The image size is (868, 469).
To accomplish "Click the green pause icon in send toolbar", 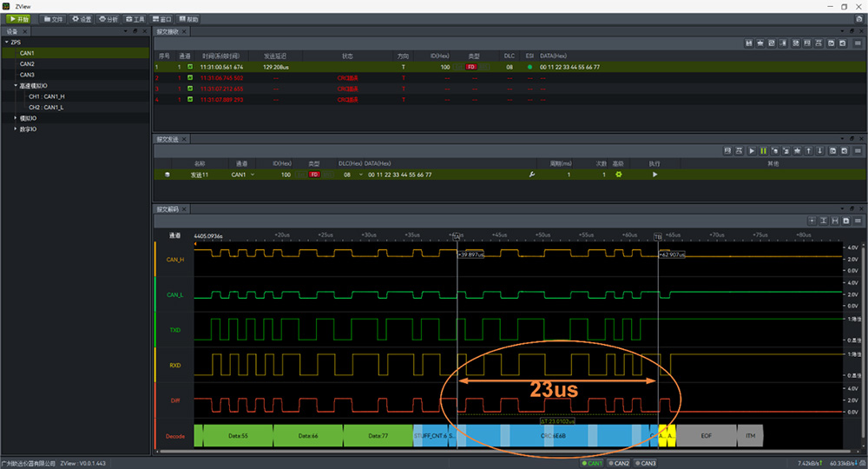I will pos(764,151).
